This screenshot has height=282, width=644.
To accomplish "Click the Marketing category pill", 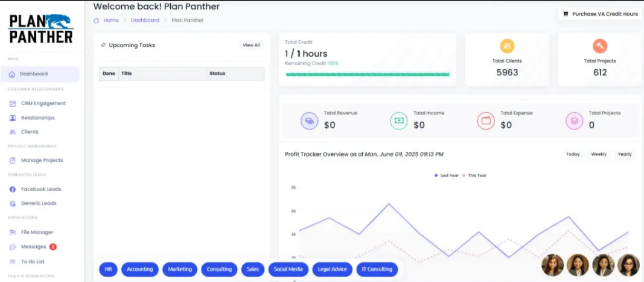I will point(180,269).
